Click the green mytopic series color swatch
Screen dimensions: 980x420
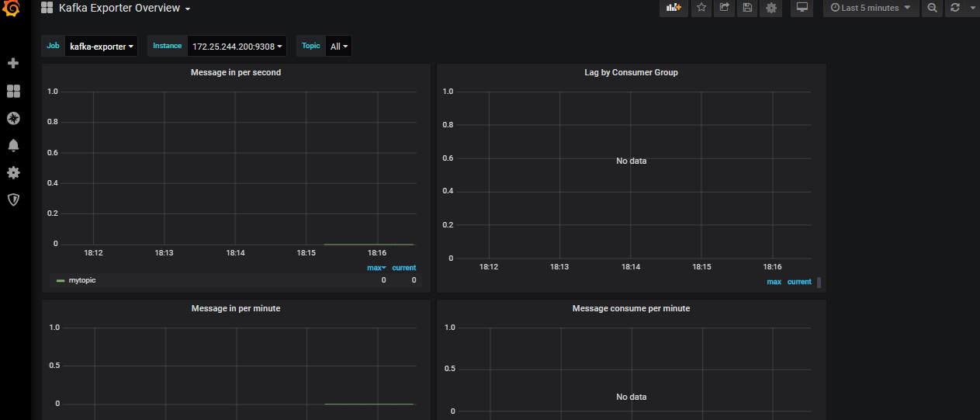61,280
